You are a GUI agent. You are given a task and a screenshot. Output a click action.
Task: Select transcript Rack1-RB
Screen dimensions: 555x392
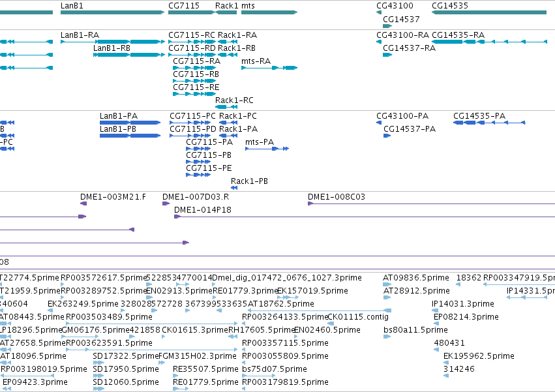click(228, 55)
